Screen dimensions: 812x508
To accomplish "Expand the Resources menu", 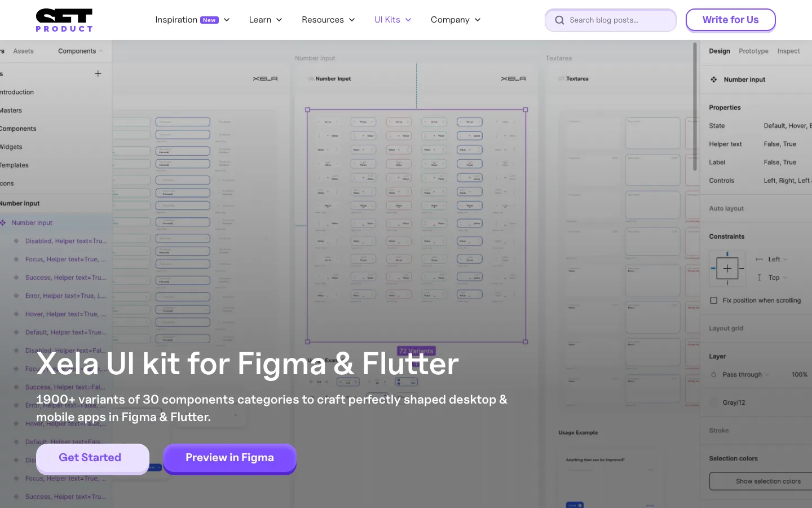I will (328, 20).
